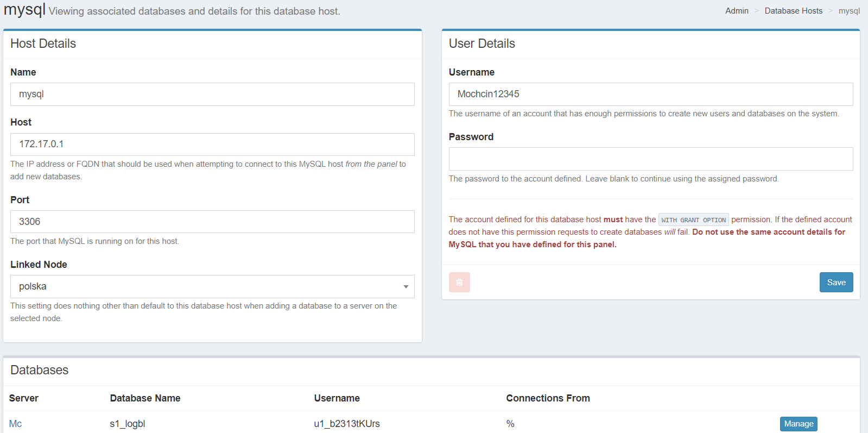868x433 pixels.
Task: Click the Username field with Mochcin12345
Action: click(650, 94)
